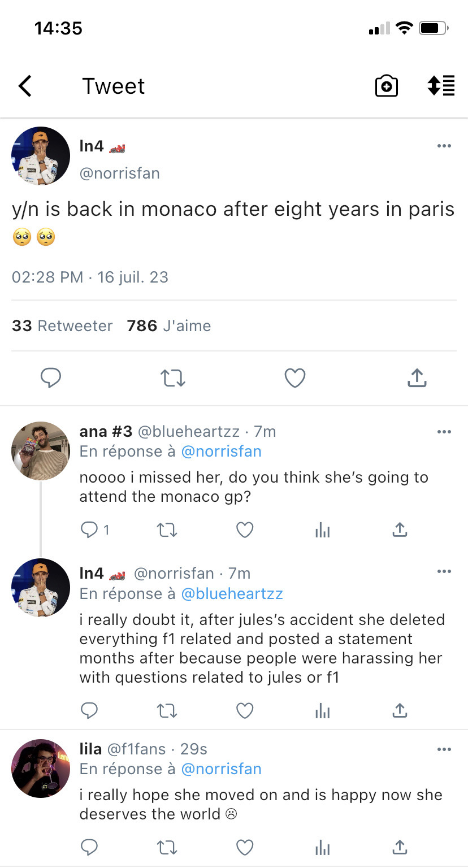Like lila's reply tweet
Viewport: 468px width, 868px height.
(244, 847)
